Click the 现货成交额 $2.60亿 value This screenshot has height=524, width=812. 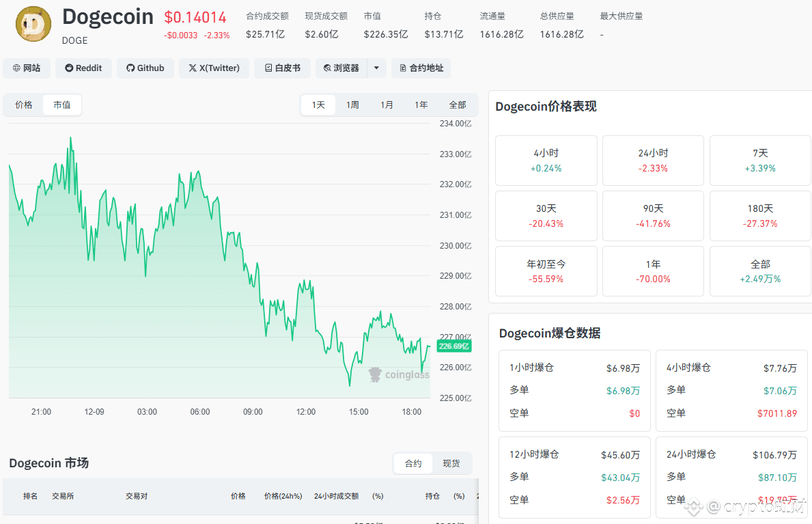(x=322, y=34)
